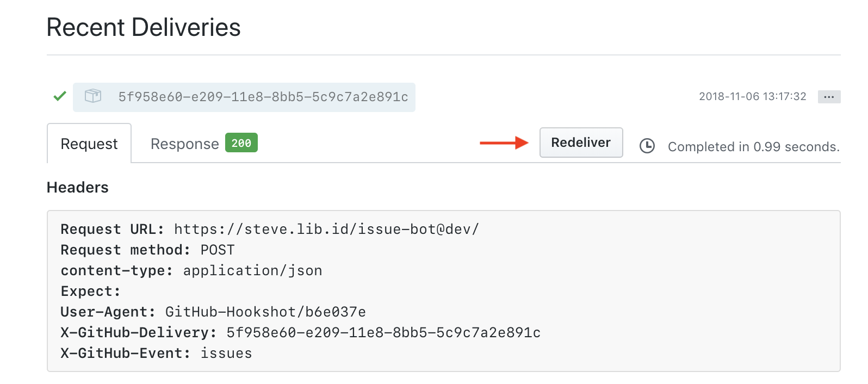This screenshot has height=384, width=868.
Task: Click the Headers section heading
Action: click(78, 188)
